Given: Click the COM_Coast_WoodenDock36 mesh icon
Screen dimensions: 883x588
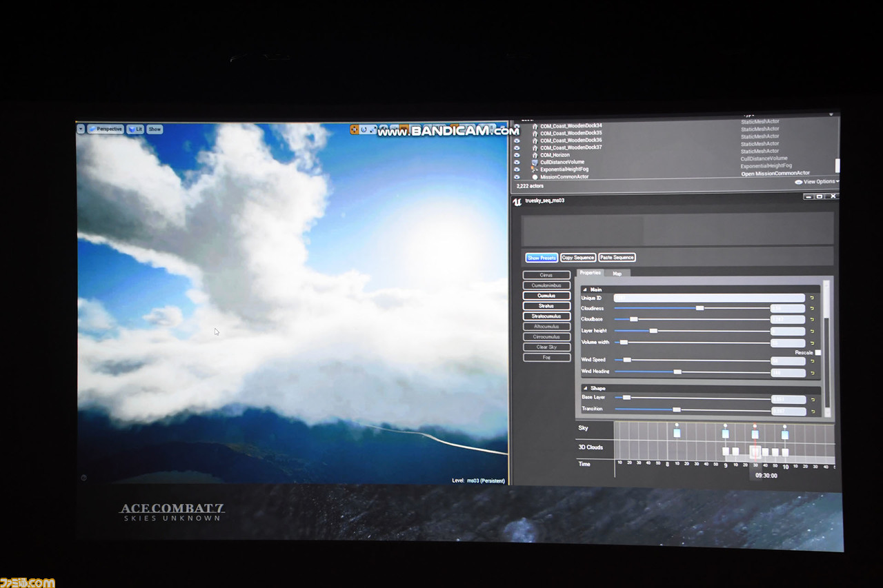Looking at the screenshot, I should [535, 140].
